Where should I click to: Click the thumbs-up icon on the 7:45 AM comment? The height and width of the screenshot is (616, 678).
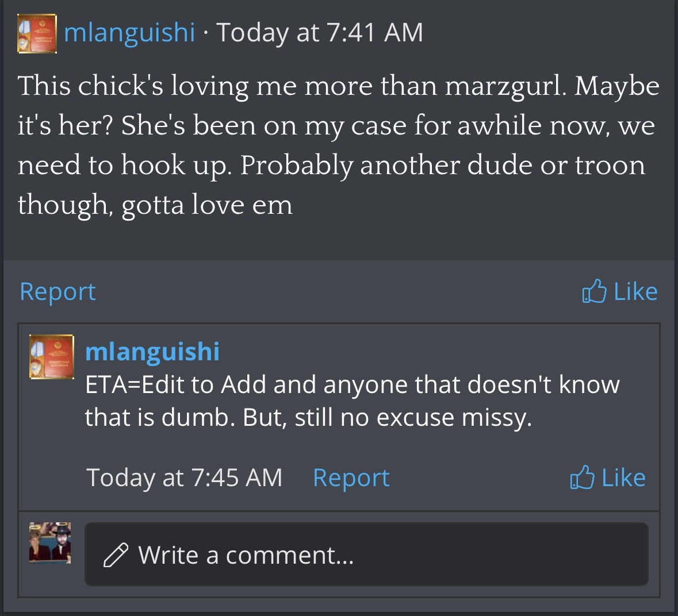tap(582, 477)
